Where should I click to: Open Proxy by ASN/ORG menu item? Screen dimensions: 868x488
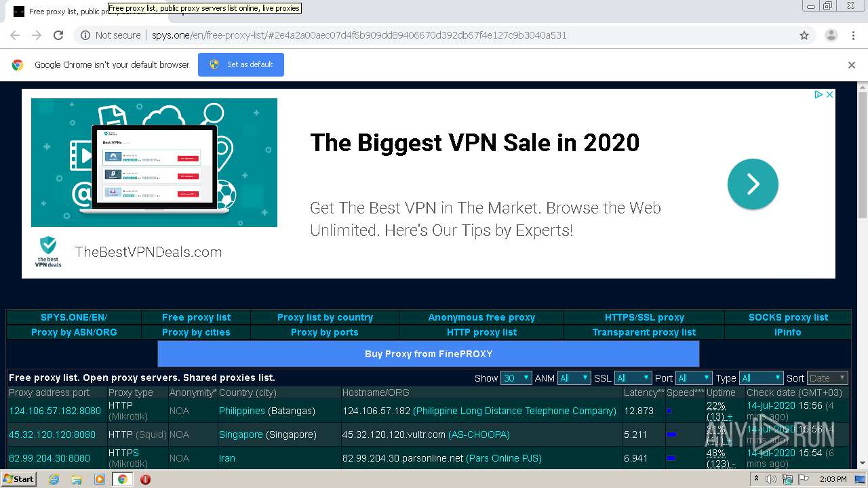(74, 332)
